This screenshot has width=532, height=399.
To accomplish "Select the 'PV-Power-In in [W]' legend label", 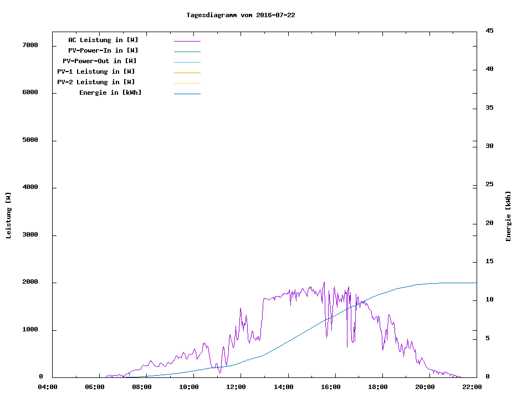I will (x=103, y=50).
